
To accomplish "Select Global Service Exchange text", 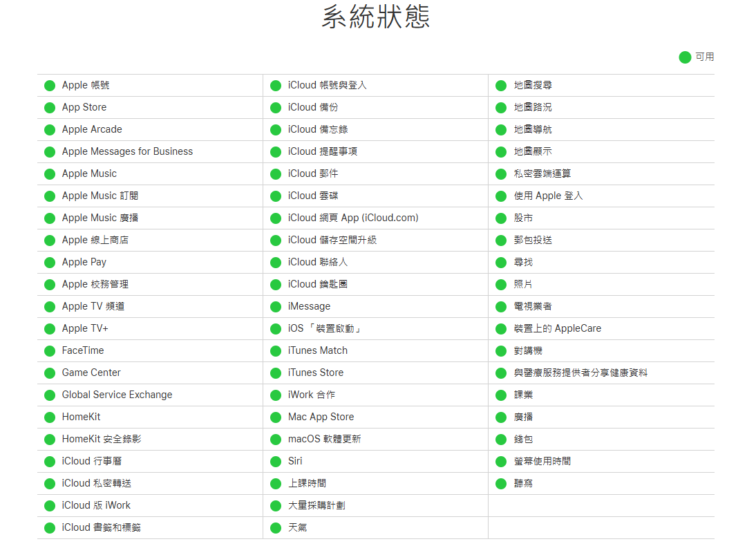I will 117,395.
